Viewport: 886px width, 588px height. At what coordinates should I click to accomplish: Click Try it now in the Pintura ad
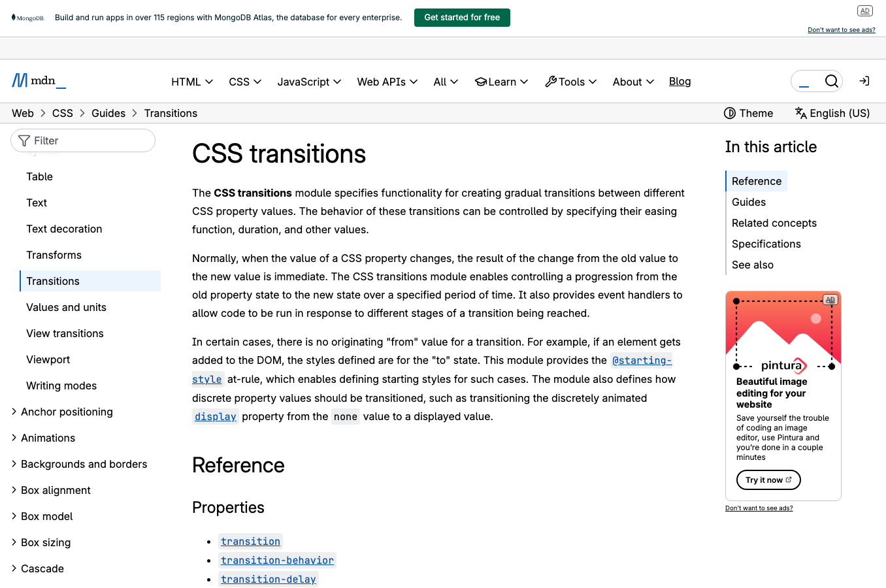click(x=768, y=480)
